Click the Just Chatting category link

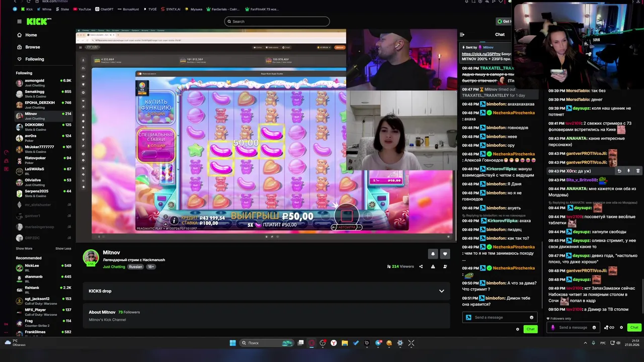pos(114,267)
